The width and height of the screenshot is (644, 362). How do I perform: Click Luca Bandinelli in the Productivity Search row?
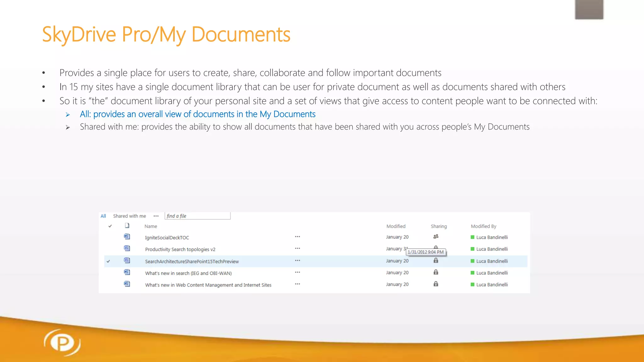coord(492,249)
